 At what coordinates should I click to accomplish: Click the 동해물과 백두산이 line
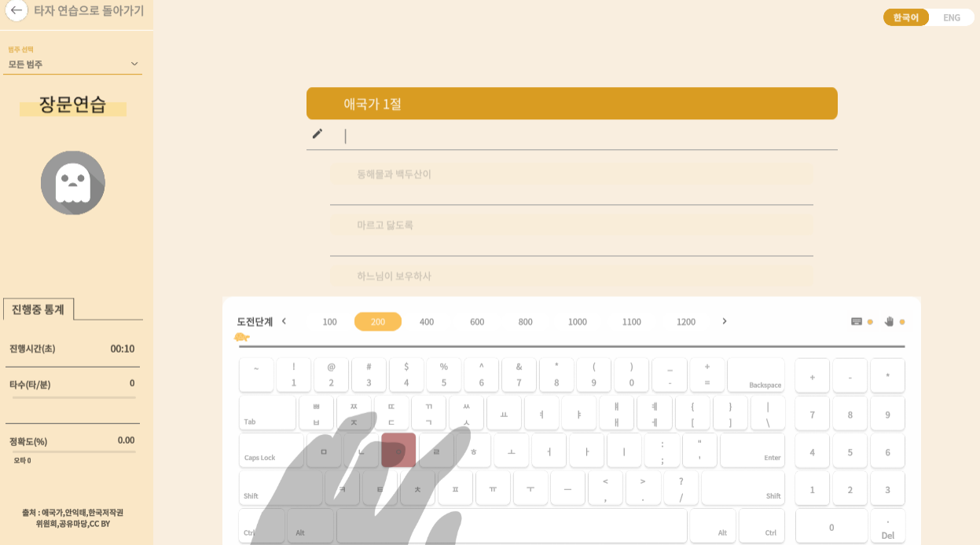[571, 174]
